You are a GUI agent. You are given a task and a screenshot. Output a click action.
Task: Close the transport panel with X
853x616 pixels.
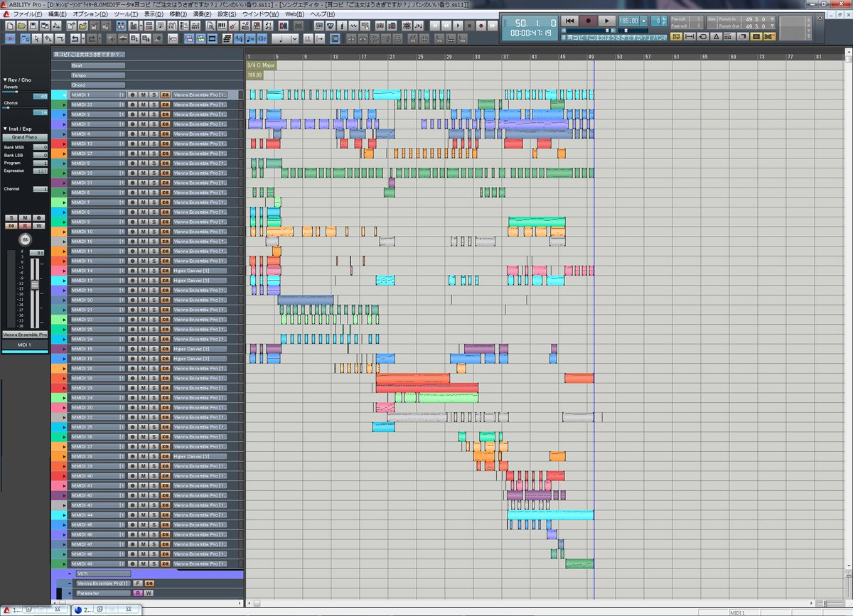[x=820, y=18]
